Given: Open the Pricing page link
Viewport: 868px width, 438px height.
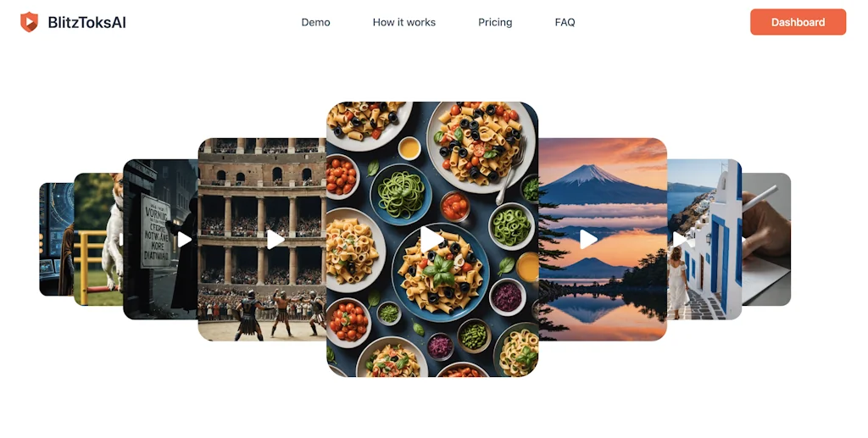Looking at the screenshot, I should (495, 22).
